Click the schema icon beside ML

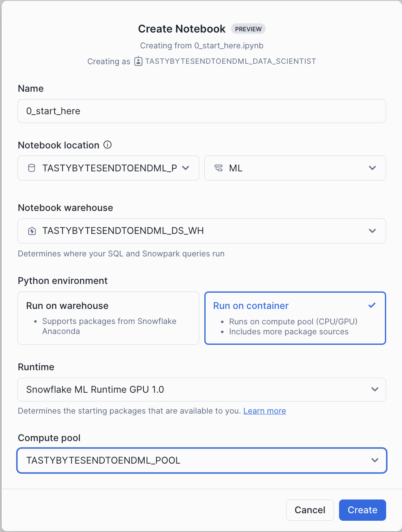coord(219,168)
